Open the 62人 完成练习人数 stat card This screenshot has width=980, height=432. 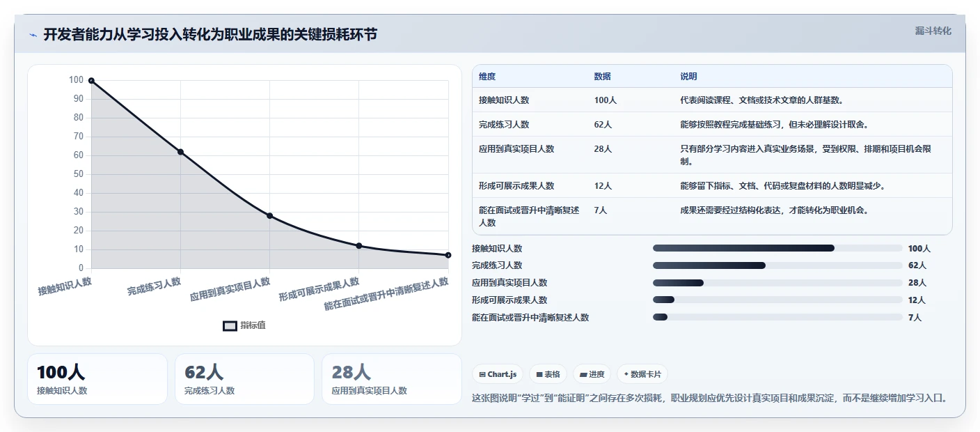pyautogui.click(x=244, y=379)
